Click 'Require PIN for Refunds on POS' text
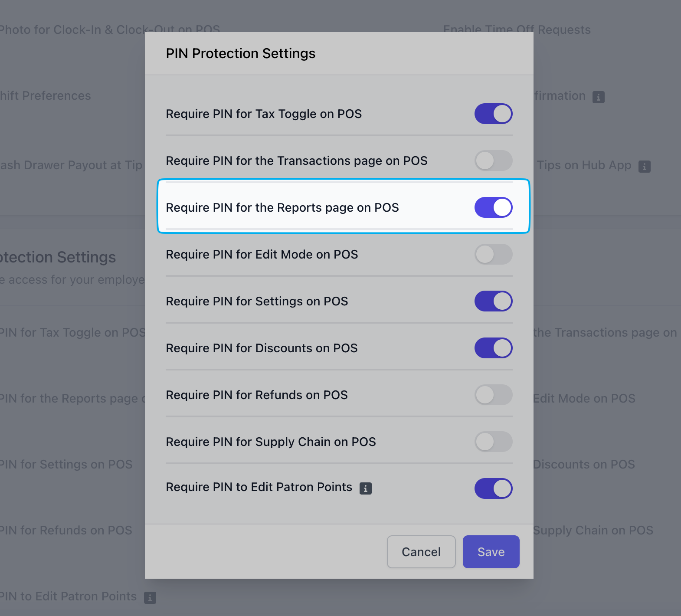Screen dimensions: 681x616 coord(257,395)
